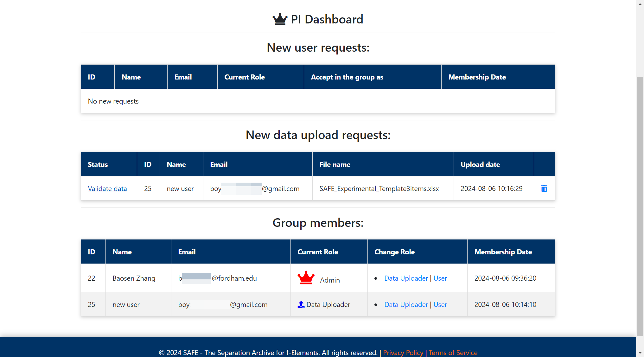Screen dimensions: 644x357
Task: Click the crown icon beside PI Dashboard
Action: tap(280, 19)
